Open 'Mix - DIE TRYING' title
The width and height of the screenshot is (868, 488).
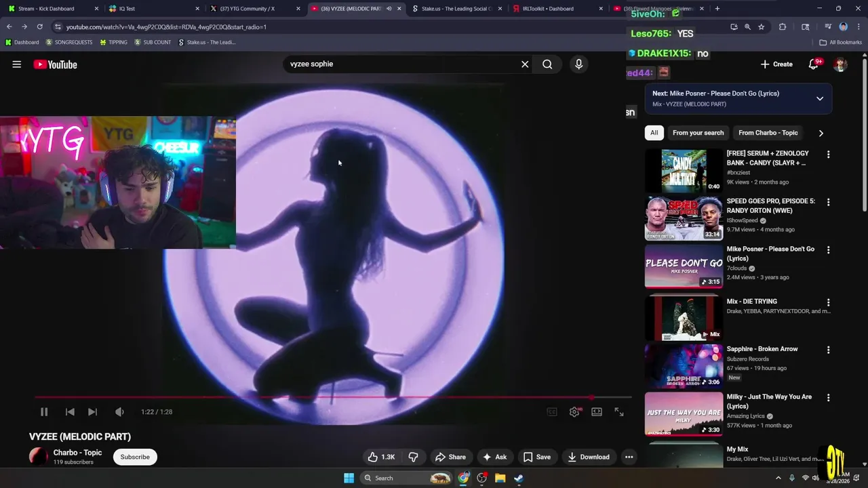pyautogui.click(x=752, y=302)
